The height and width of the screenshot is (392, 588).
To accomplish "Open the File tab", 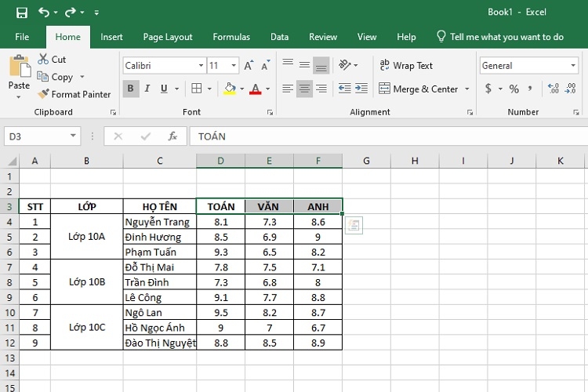I will (22, 37).
